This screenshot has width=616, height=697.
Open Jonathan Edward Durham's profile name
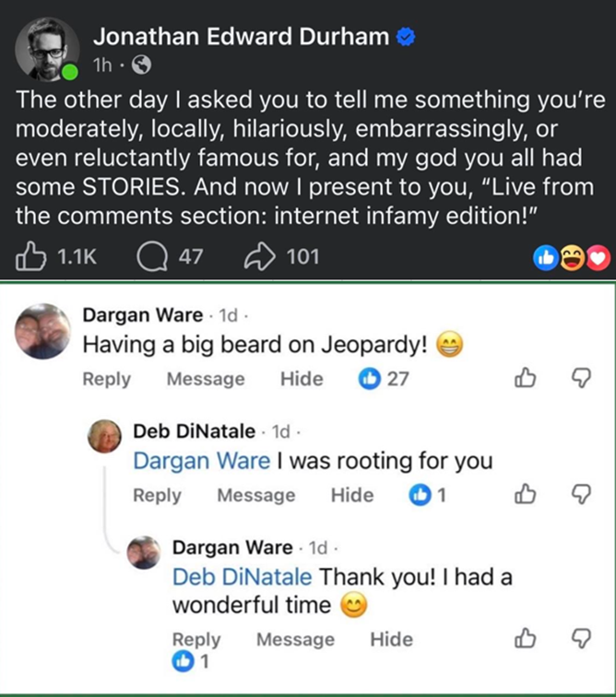pos(241,37)
